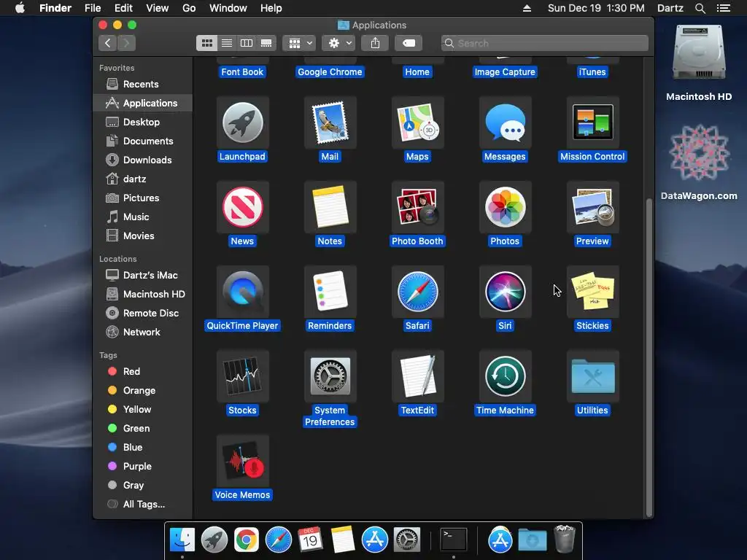Viewport: 747px width, 560px height.
Task: Open Google Chrome from the Dock
Action: coord(247,540)
